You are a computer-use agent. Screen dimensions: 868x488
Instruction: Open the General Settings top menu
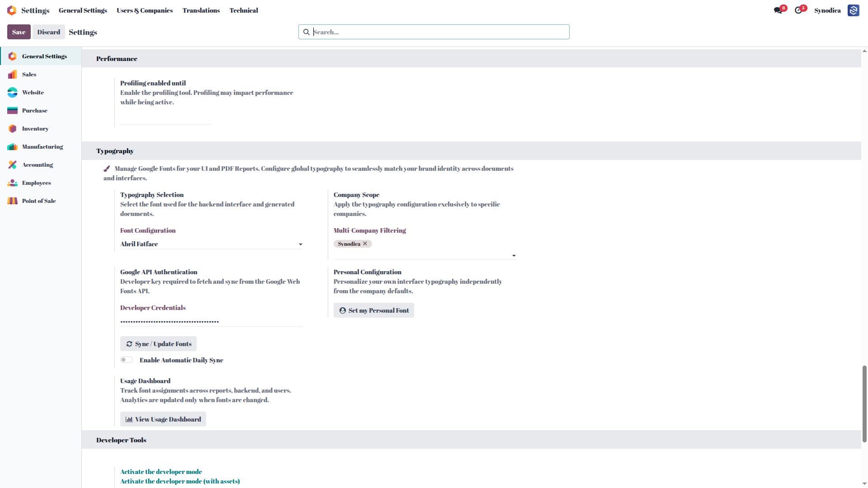tap(83, 10)
